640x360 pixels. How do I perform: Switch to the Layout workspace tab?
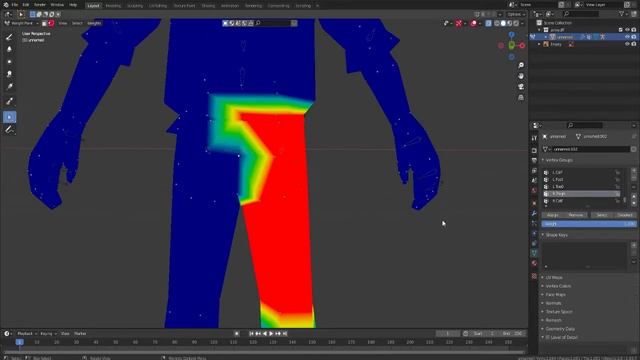click(93, 6)
